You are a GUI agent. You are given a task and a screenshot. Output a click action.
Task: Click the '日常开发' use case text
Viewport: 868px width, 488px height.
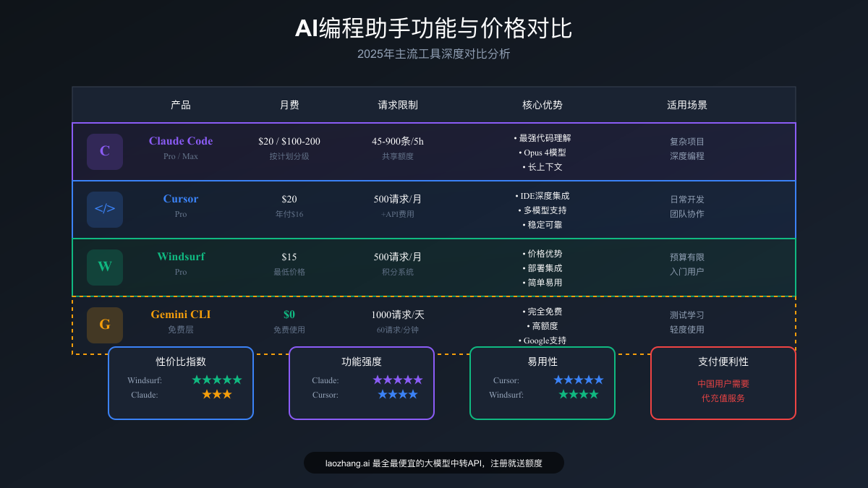pos(687,200)
